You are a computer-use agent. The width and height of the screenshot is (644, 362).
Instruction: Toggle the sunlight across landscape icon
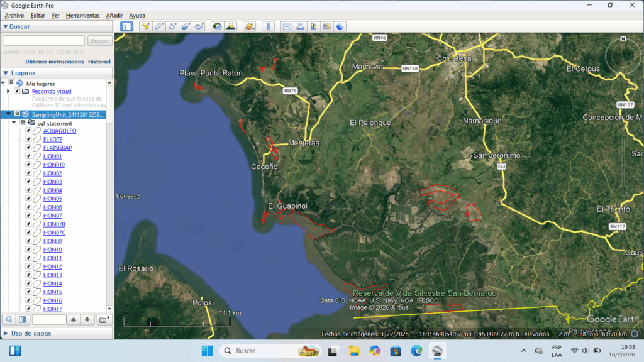[231, 26]
